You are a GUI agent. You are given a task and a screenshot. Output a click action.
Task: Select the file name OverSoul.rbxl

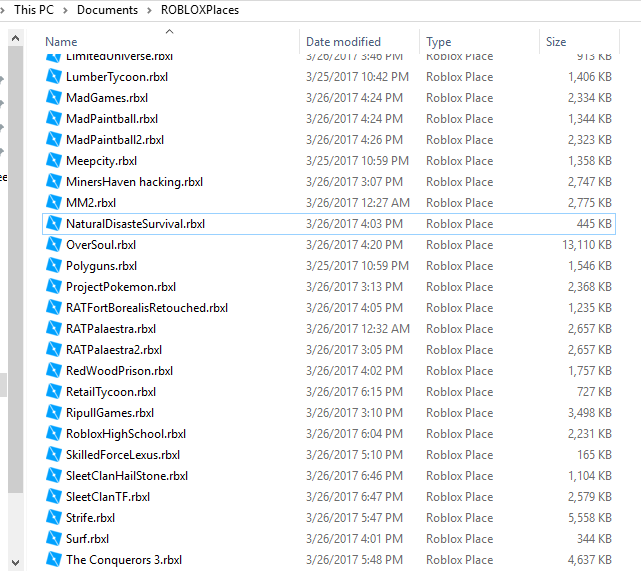[101, 245]
